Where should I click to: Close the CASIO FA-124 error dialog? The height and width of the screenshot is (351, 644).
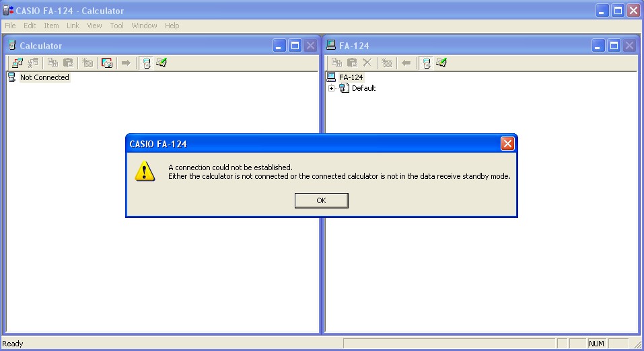tap(507, 144)
